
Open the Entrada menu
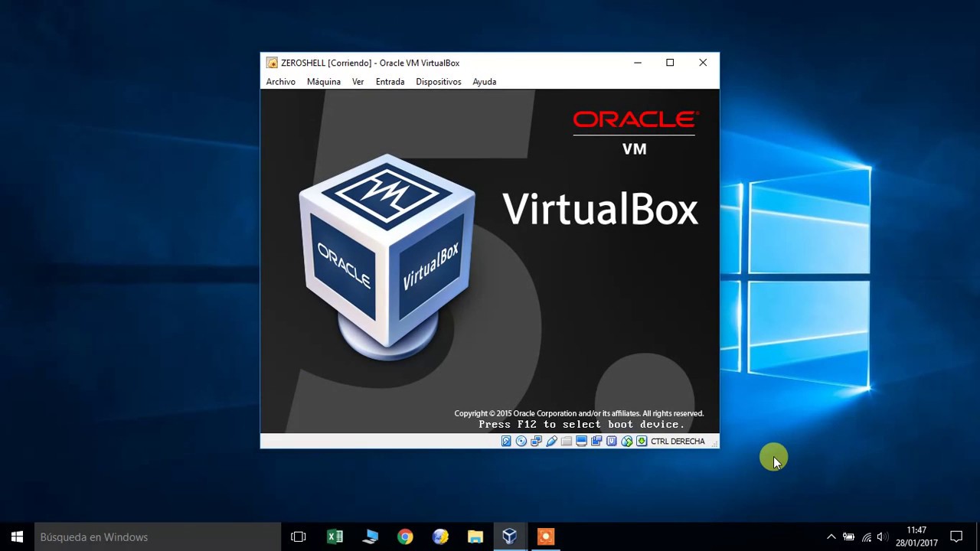pos(390,82)
